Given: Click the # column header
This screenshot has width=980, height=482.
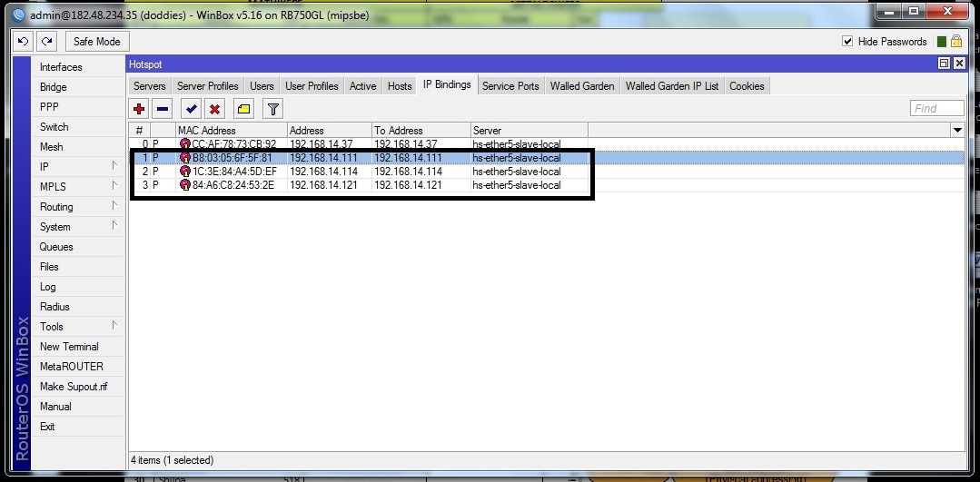Looking at the screenshot, I should [x=140, y=131].
